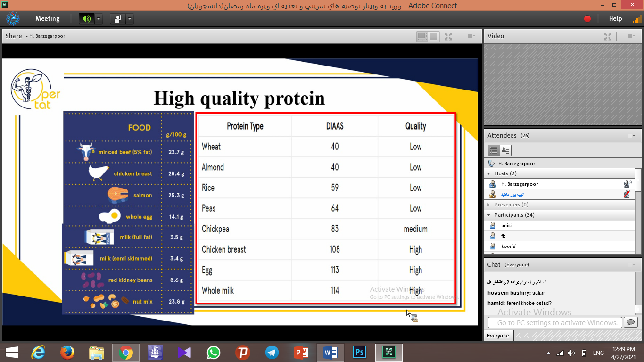
Task: Open the Share pod options menu
Action: [471, 36]
